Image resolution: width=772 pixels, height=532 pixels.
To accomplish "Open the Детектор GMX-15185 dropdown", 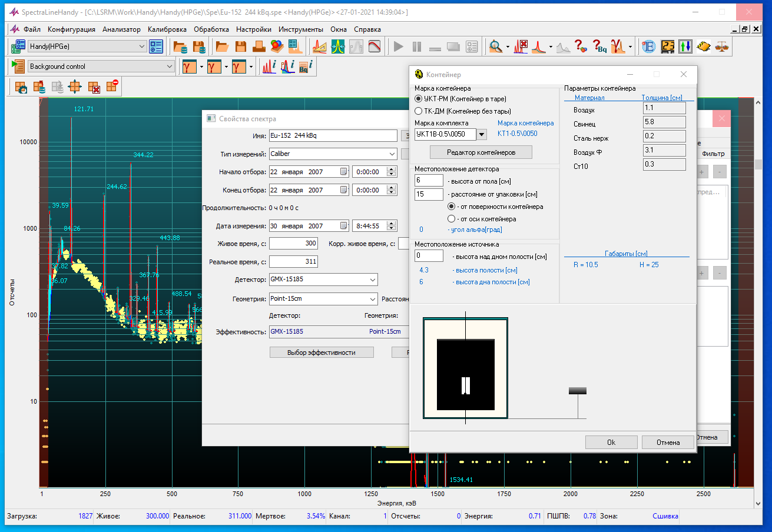I will click(373, 280).
